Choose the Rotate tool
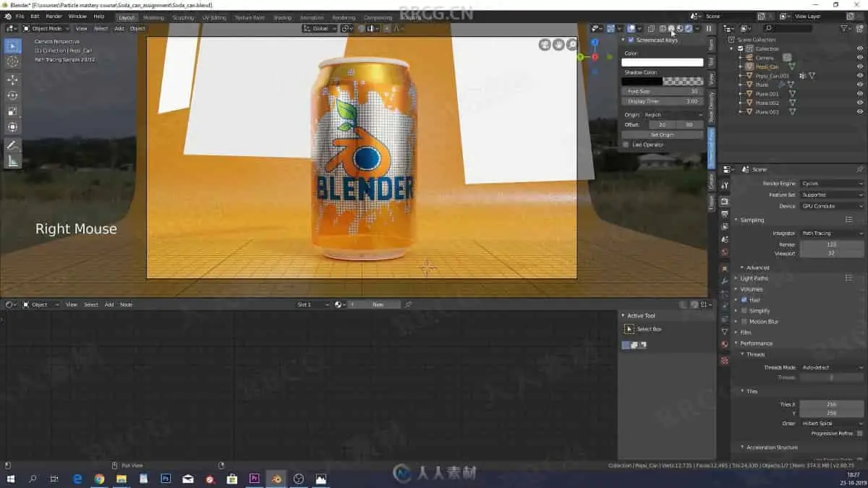The width and height of the screenshot is (868, 488). [x=12, y=95]
